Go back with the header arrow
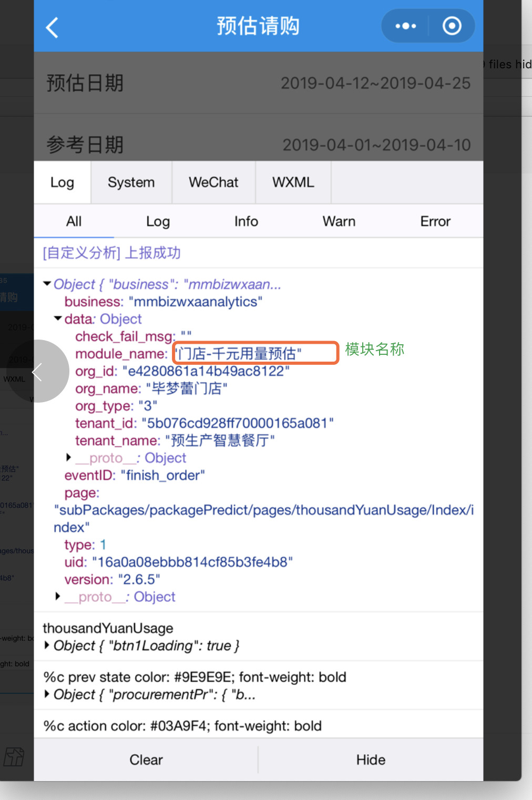The width and height of the screenshot is (532, 800). (x=52, y=27)
